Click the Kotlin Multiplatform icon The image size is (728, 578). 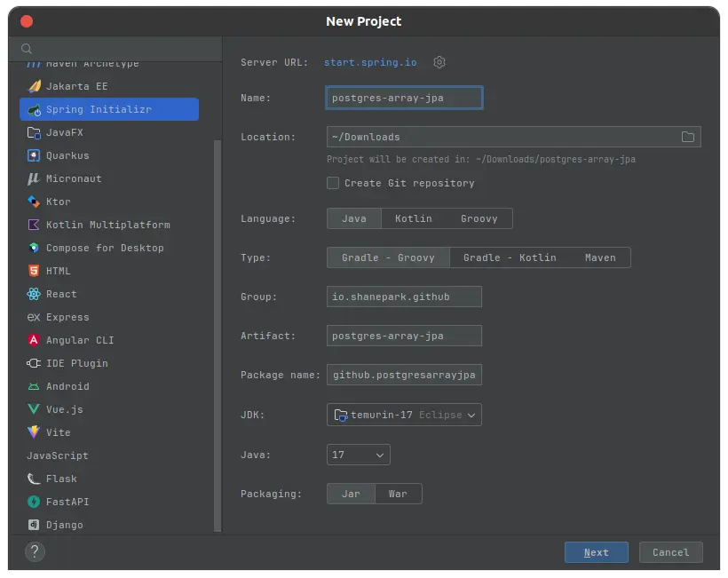34,225
